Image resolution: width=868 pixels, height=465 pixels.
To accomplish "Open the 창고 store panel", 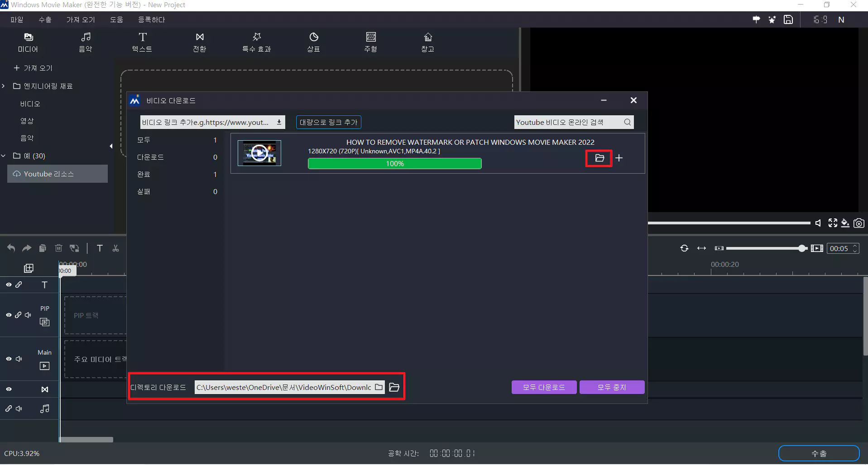I will pyautogui.click(x=428, y=43).
